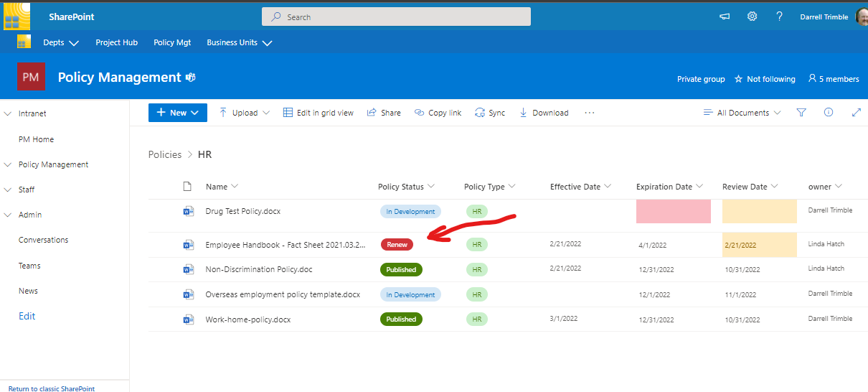Viewport: 868px width, 392px height.
Task: Open the Expiration Date column menu
Action: coord(670,187)
